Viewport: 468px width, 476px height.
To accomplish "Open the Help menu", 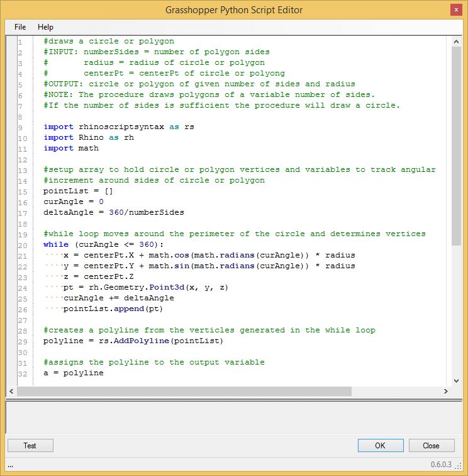I will pos(45,27).
